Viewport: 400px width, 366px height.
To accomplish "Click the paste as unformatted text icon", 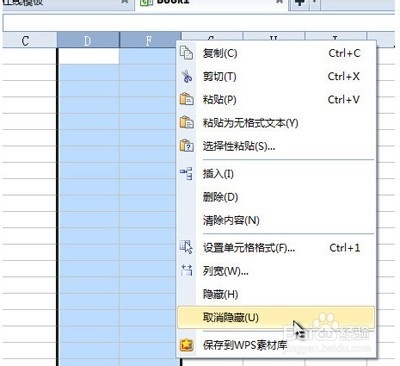I will click(186, 123).
